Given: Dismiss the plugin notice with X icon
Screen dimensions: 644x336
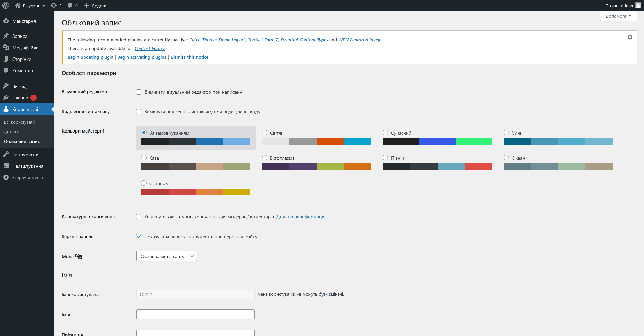Looking at the screenshot, I should tap(630, 37).
